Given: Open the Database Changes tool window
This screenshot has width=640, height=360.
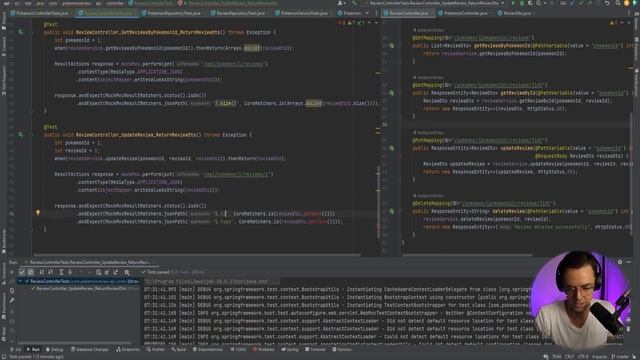Looking at the screenshot, I should tap(90, 349).
